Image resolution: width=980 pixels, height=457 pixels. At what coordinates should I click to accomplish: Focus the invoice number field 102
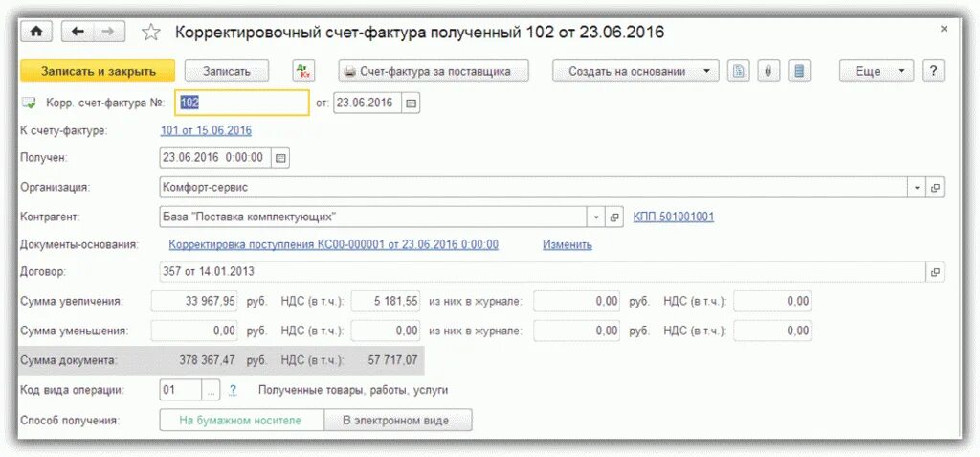(244, 103)
